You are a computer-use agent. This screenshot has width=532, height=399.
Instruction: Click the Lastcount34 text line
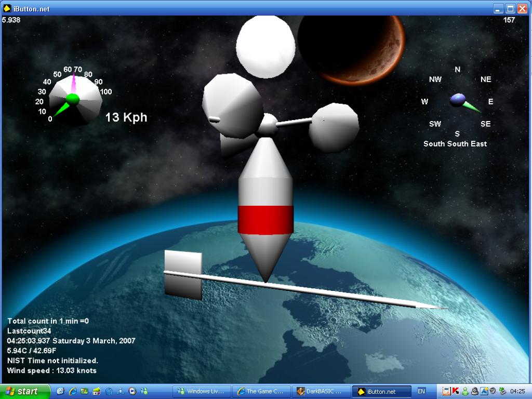(x=29, y=331)
